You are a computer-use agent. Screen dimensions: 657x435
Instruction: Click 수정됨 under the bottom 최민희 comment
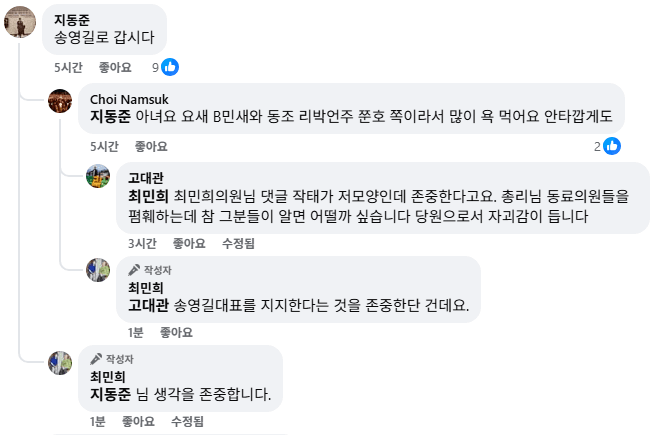[x=188, y=422]
